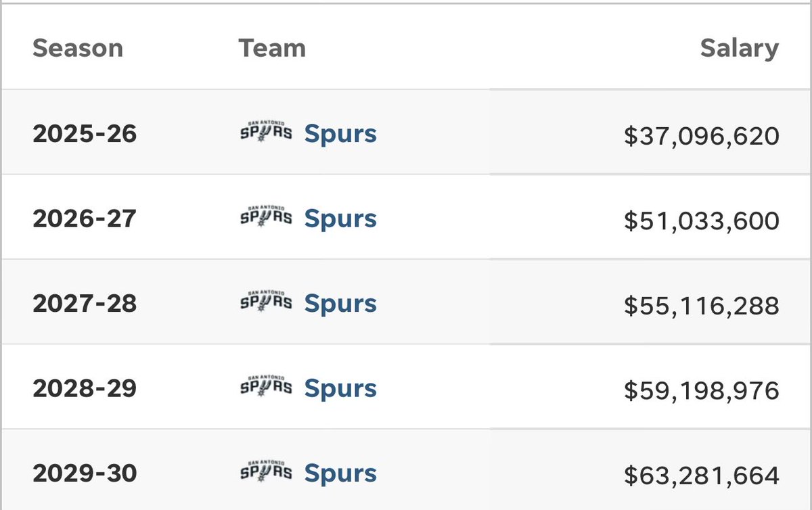Screen dimensions: 812x510
Task: Sort by the Salary column header
Action: pos(740,49)
